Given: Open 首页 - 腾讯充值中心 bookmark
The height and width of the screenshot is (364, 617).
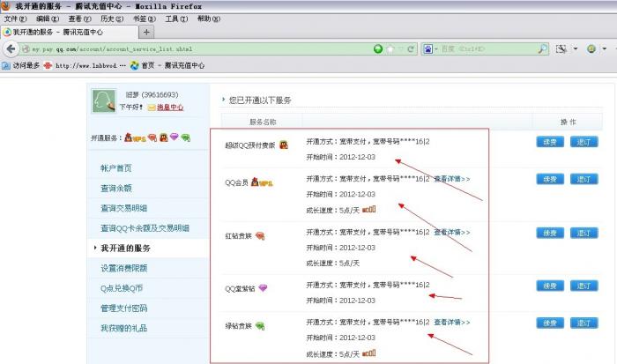Looking at the screenshot, I should coord(167,65).
